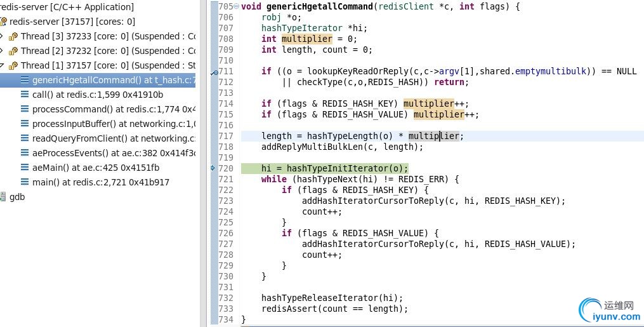The height and width of the screenshot is (327, 644).
Task: Click line number 717 in gutter
Action: (225, 136)
